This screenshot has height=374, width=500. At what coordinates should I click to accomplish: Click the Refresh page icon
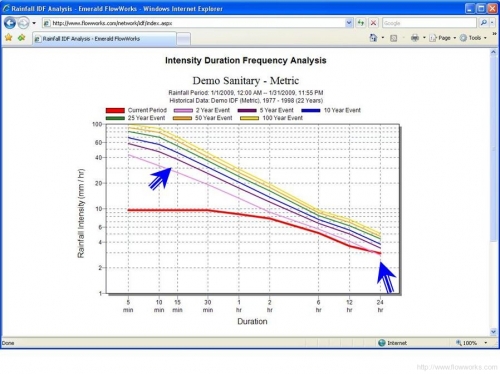coord(361,23)
